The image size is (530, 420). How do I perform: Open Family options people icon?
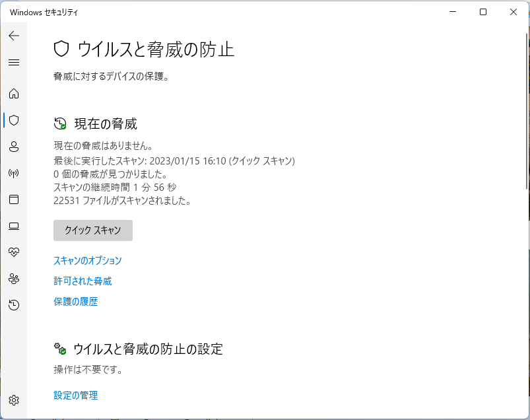click(14, 279)
